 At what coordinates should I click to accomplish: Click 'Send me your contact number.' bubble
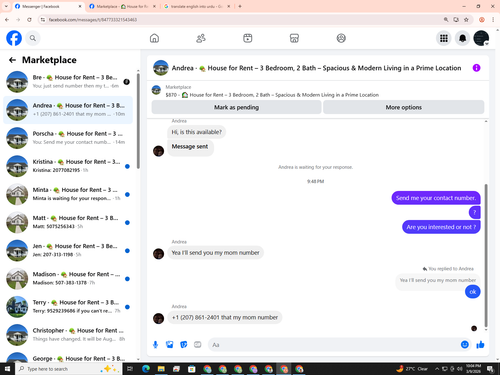(x=436, y=198)
